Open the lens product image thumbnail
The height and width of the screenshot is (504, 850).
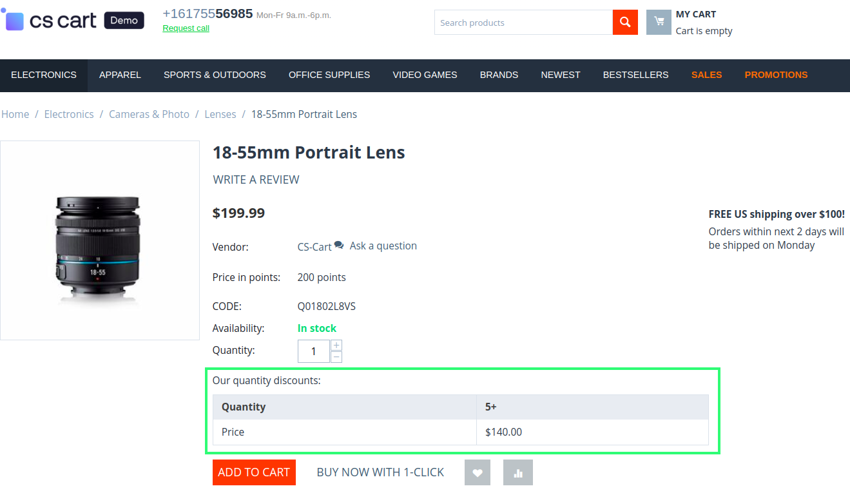coord(100,240)
